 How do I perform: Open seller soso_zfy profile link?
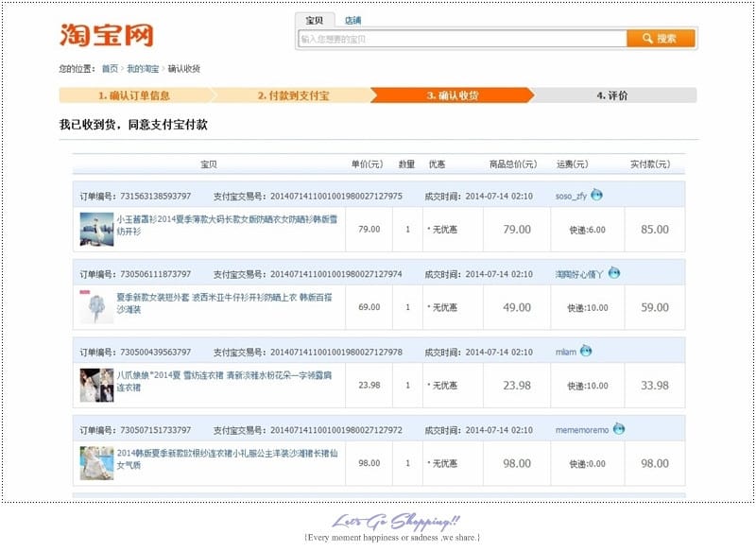coord(571,197)
